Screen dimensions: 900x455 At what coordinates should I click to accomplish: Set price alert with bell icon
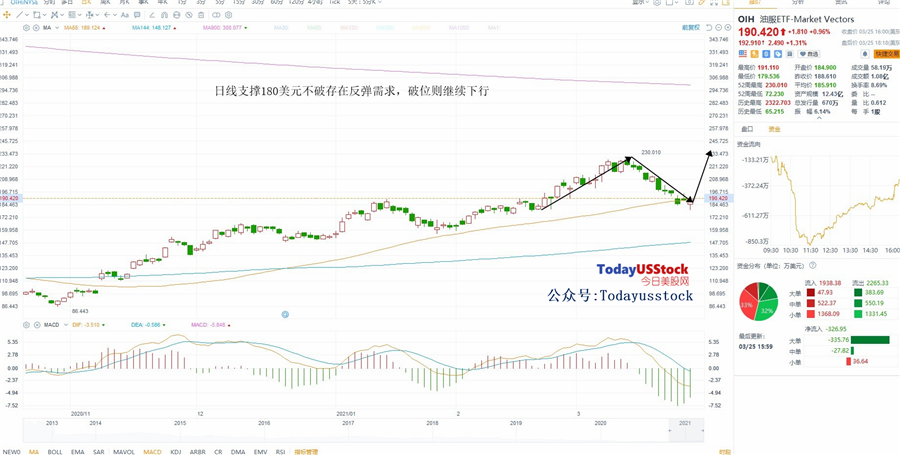(x=864, y=54)
